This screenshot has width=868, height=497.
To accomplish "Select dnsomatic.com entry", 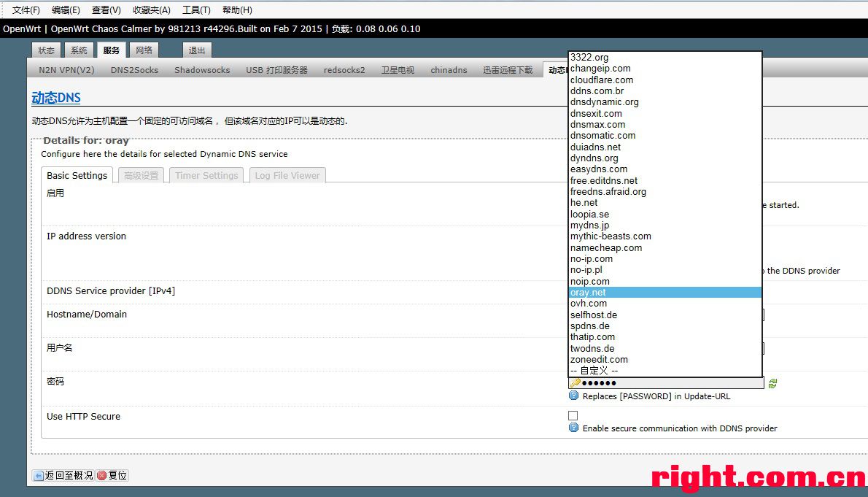I will 665,135.
